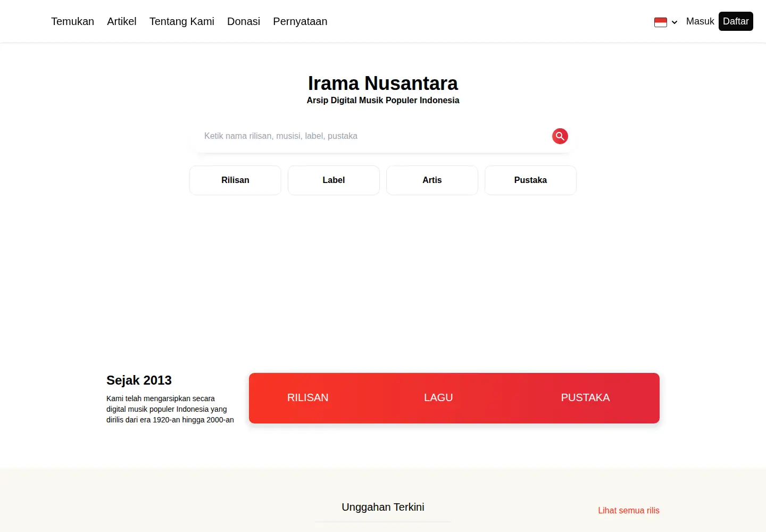
Task: Click the black Daftar button
Action: [736, 21]
